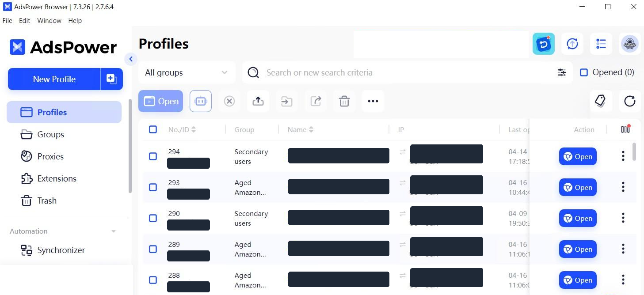Image resolution: width=644 pixels, height=295 pixels.
Task: Click the toolbar Open button
Action: coord(160,101)
